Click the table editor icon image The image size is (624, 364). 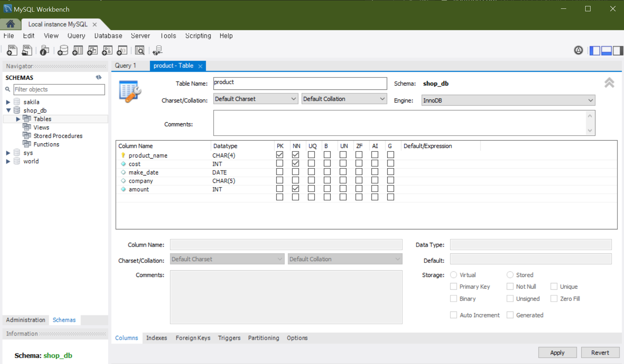[x=130, y=91]
